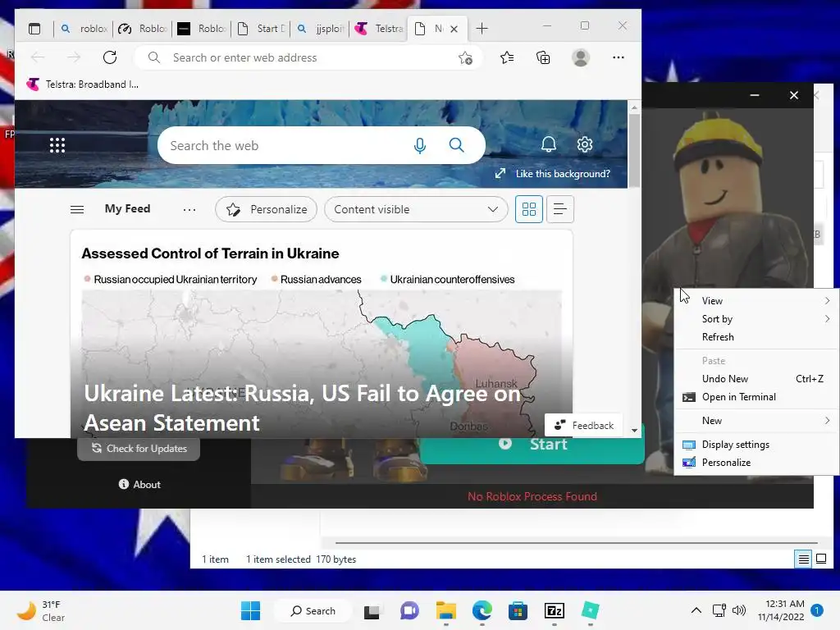Open the teal launcher app on taskbar

tap(591, 610)
